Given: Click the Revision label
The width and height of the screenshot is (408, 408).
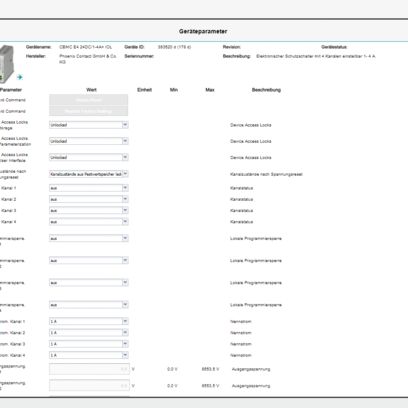Looking at the screenshot, I should (x=232, y=47).
